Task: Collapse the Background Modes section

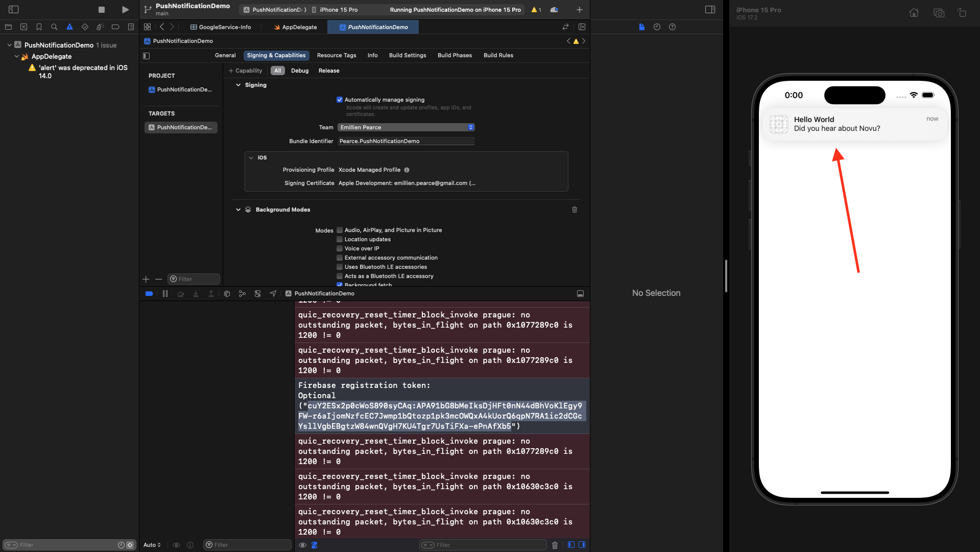Action: pos(238,210)
